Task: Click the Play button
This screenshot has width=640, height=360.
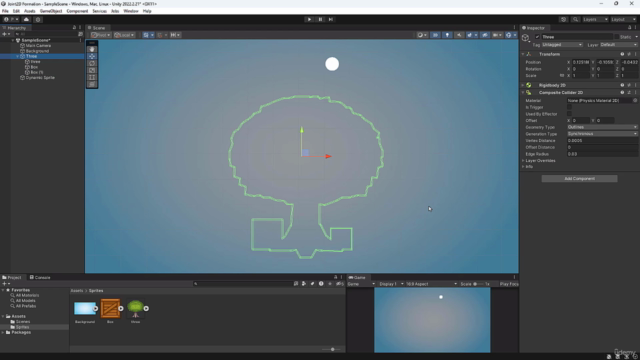Action: pos(309,19)
